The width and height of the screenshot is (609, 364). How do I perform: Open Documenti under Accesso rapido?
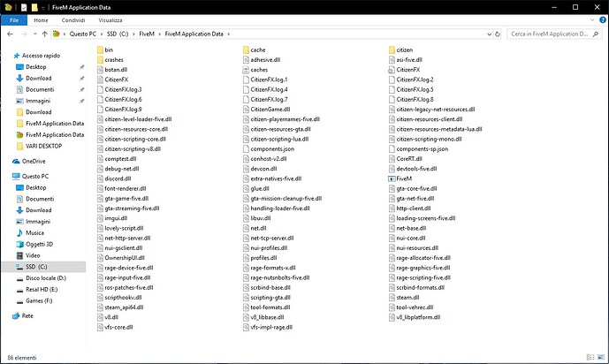pyautogui.click(x=40, y=89)
